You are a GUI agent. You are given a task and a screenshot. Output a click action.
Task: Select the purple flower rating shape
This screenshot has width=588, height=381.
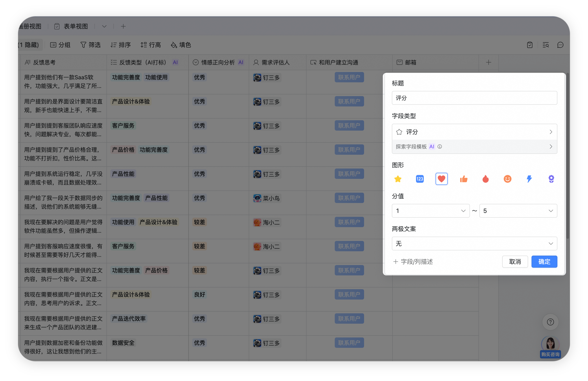click(551, 179)
